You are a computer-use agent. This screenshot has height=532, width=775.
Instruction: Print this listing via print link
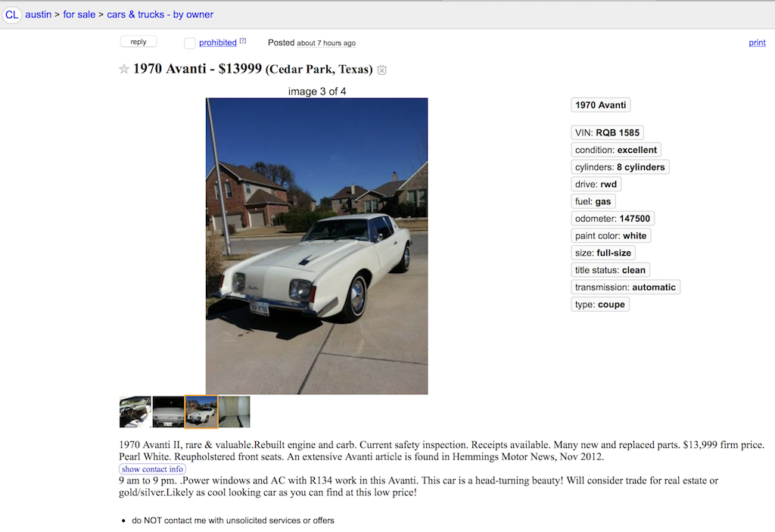click(757, 43)
